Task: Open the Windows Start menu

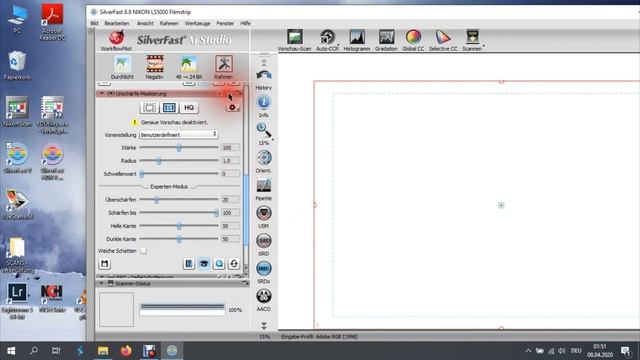Action: [x=11, y=351]
